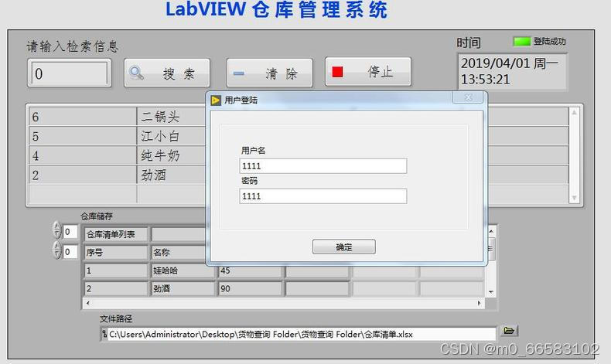Click left arrow of horizontal table scrollbar
Image resolution: width=611 pixels, height=364 pixels.
pyautogui.click(x=87, y=302)
